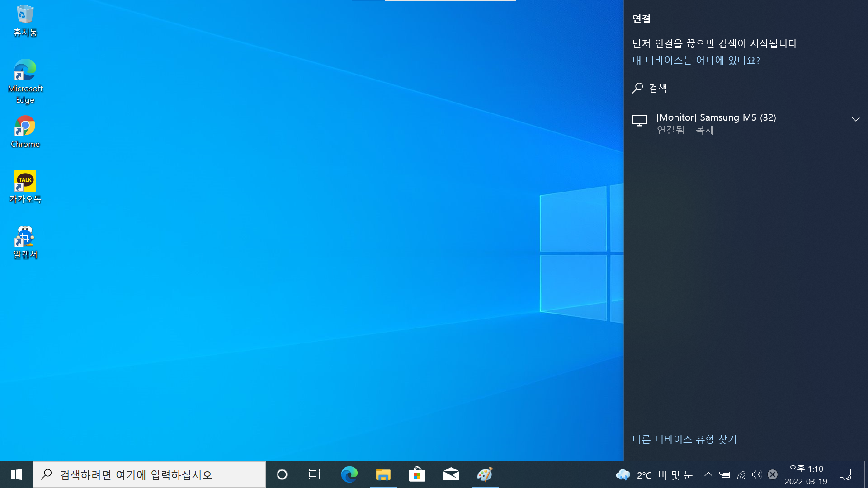
Task: Open the Task View button
Action: pyautogui.click(x=314, y=474)
